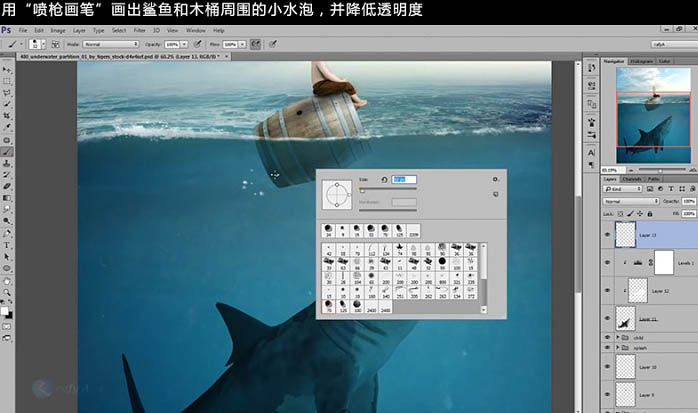Filter layers by type layers (T icon)
The image size is (698, 413).
coord(671,189)
